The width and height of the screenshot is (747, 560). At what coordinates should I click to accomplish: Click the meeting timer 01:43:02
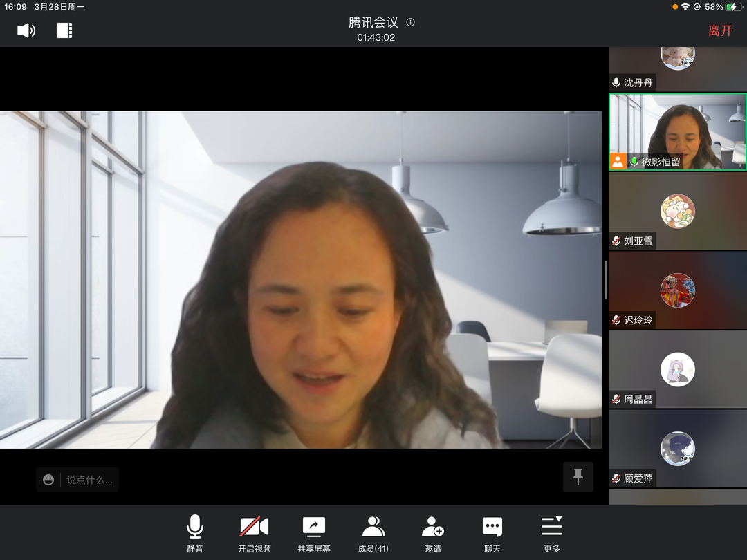pyautogui.click(x=376, y=37)
